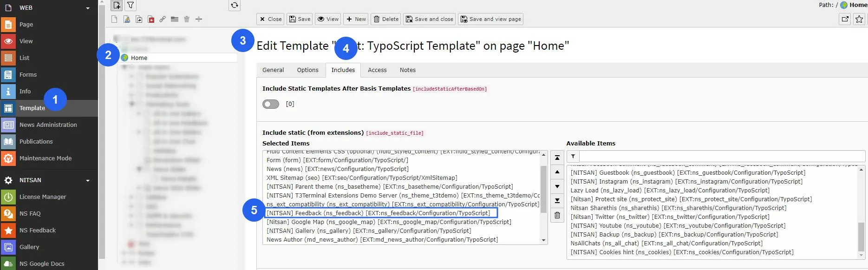Viewport: 868px width, 270px height.
Task: Add [NITSAN] Guestbook from Available Items
Action: [688, 173]
